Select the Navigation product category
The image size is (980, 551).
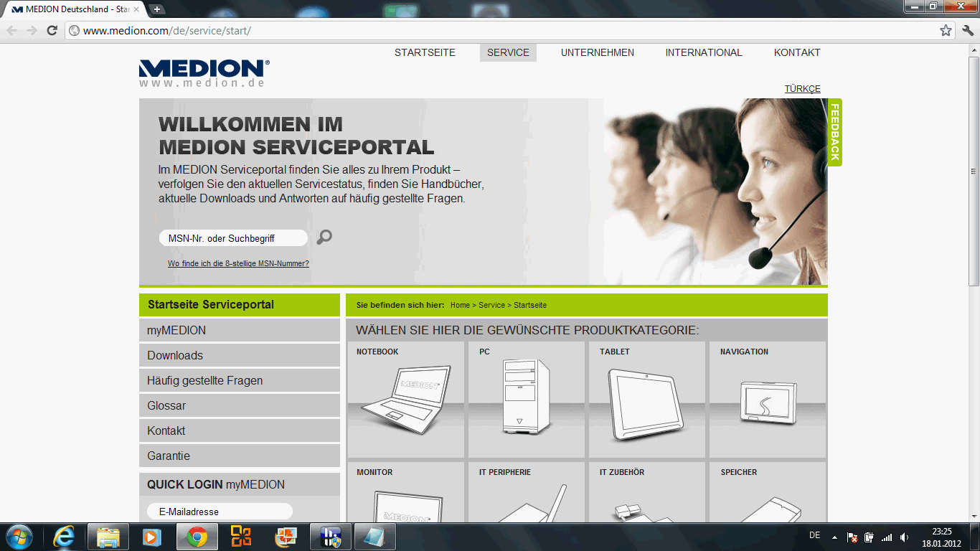point(768,400)
